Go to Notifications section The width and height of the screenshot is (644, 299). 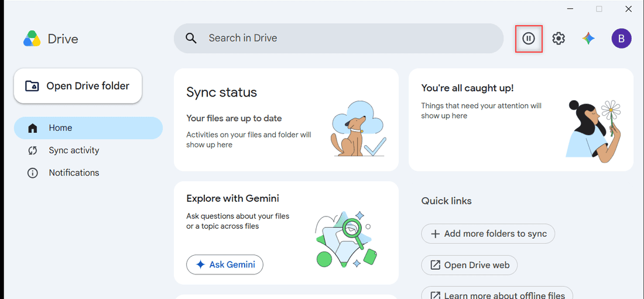tap(88, 173)
